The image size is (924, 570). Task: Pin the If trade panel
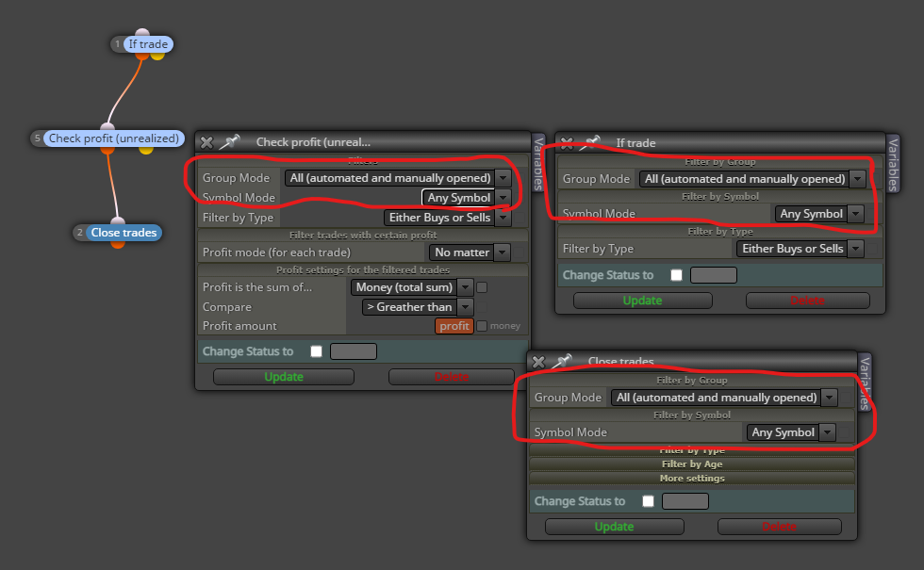click(x=590, y=142)
